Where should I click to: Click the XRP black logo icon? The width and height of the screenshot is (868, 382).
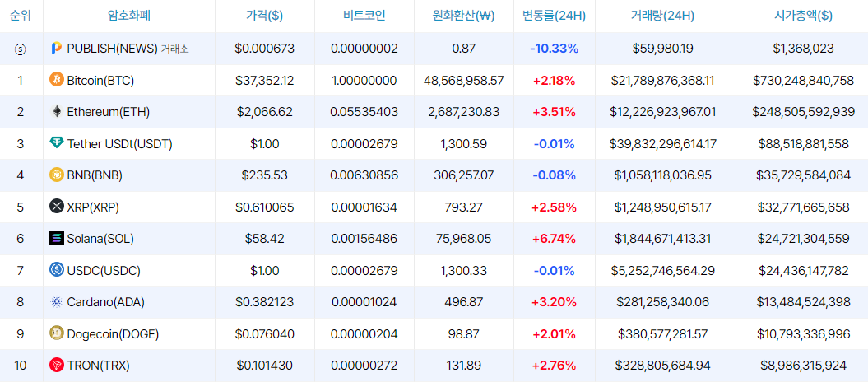57,207
